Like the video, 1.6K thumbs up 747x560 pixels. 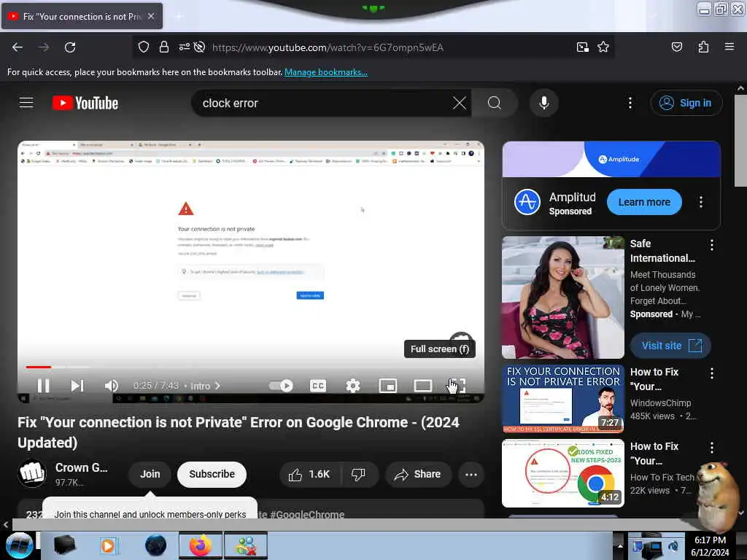309,474
